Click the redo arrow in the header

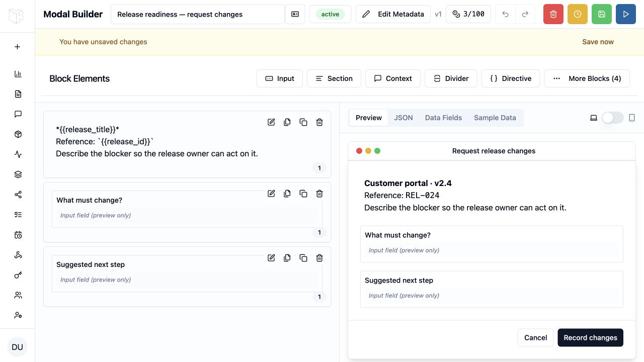tap(525, 14)
